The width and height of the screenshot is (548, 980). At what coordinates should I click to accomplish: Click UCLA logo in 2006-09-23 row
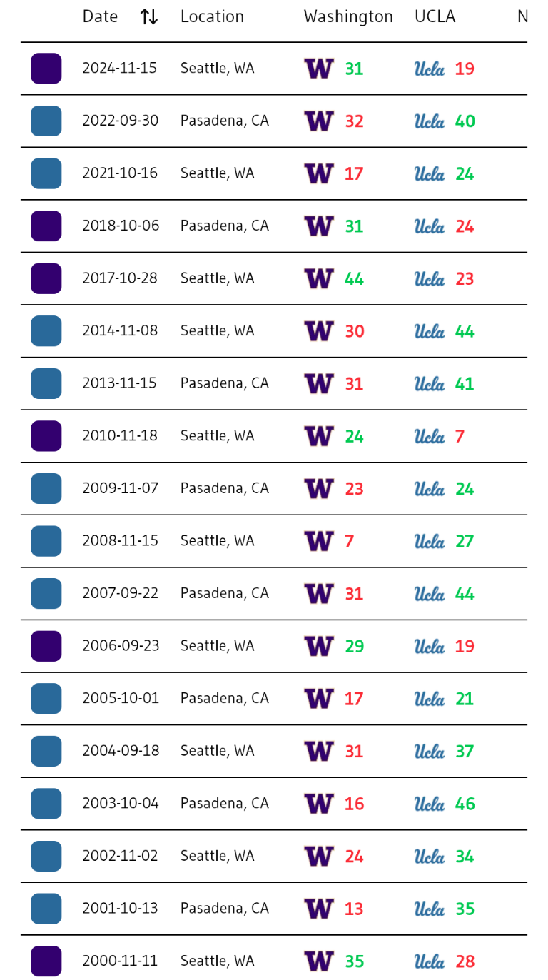tap(430, 646)
